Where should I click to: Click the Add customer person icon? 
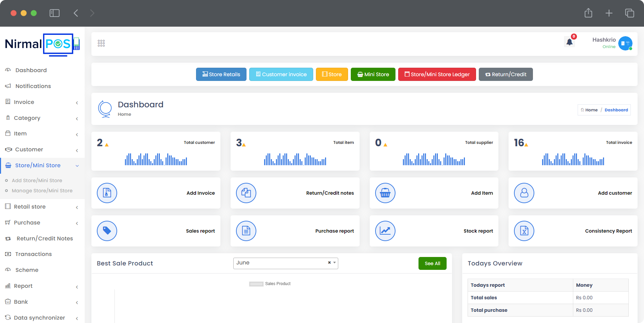(x=524, y=193)
